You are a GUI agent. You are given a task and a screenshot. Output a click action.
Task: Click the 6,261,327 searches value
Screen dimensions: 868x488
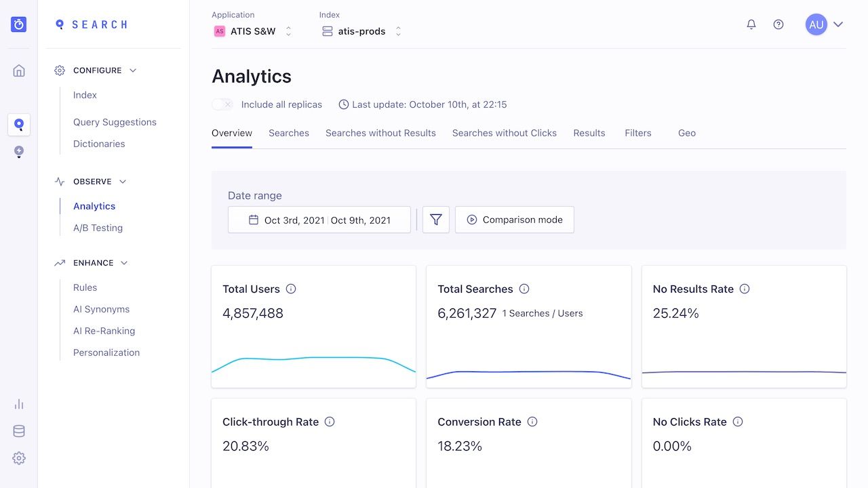(x=467, y=313)
